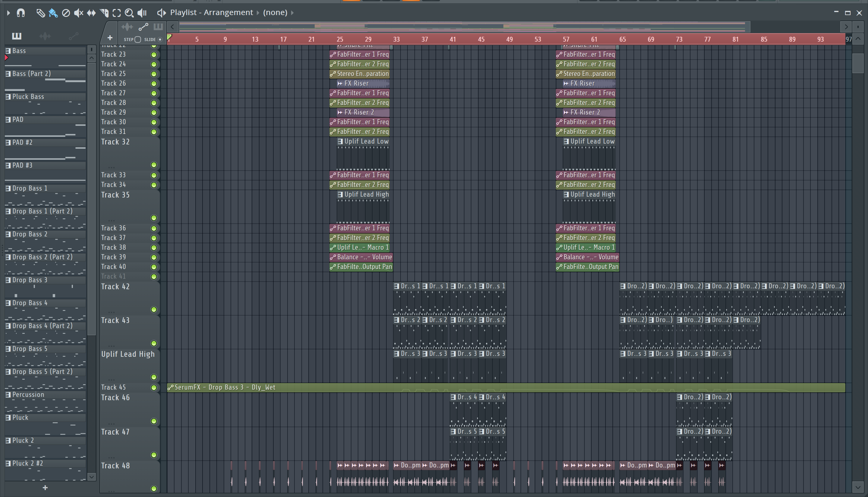868x497 pixels.
Task: Select SerumFX Drop Bass 3 Dly_Wet automation clip
Action: click(x=506, y=388)
